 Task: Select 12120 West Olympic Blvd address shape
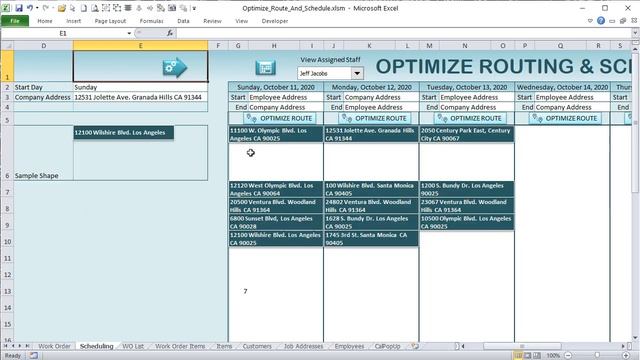pyautogui.click(x=276, y=189)
